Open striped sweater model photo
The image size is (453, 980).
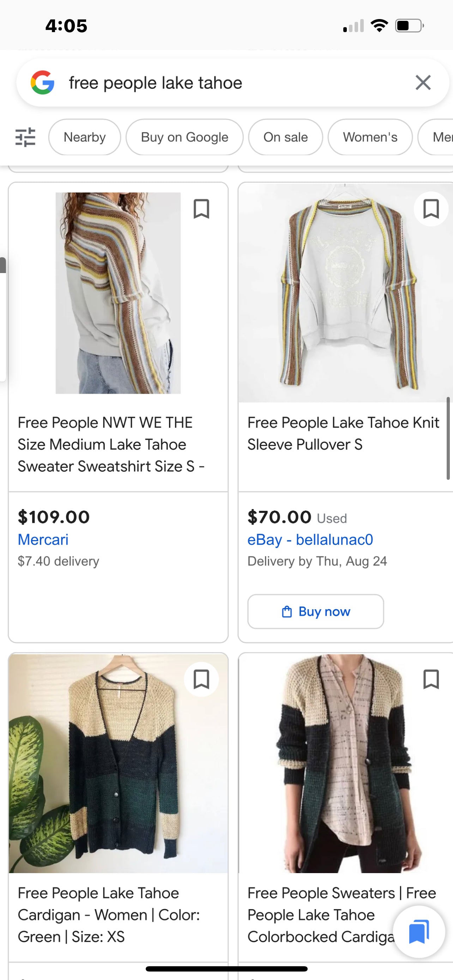click(118, 293)
